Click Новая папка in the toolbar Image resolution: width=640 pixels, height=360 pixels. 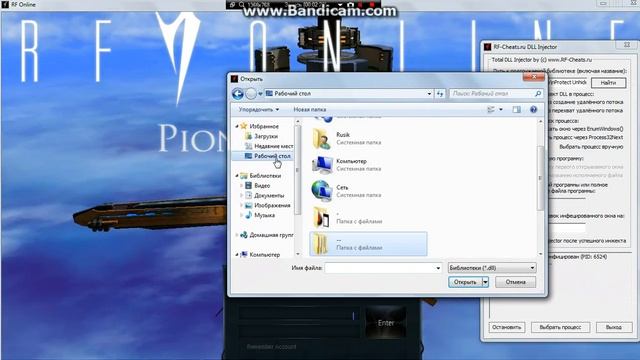click(x=310, y=109)
